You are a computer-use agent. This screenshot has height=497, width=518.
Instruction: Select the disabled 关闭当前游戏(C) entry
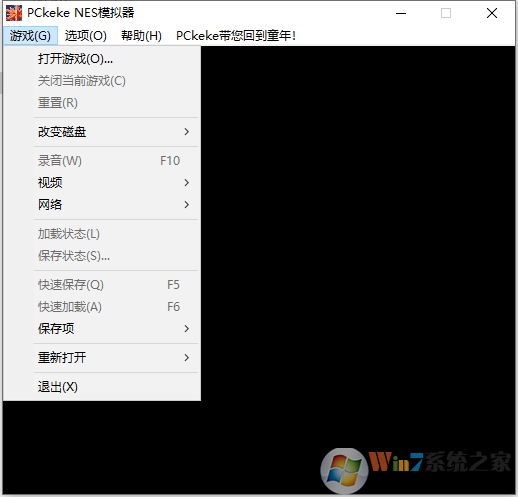pyautogui.click(x=102, y=81)
